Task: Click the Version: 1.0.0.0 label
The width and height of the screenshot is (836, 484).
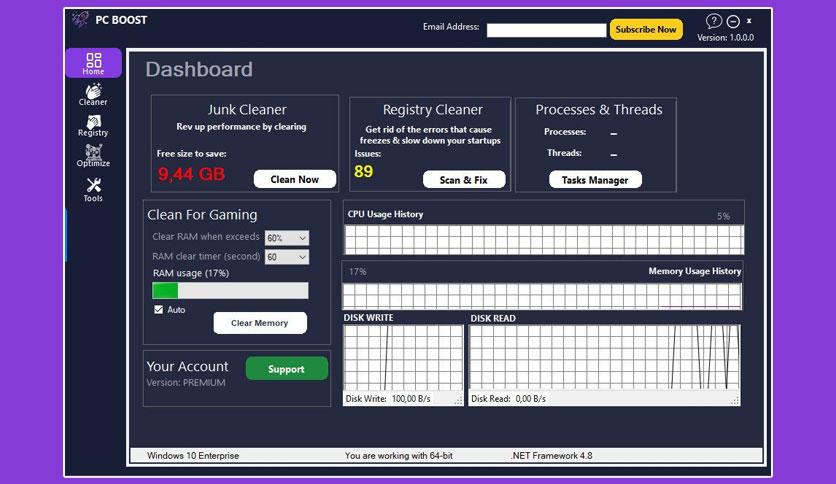Action: click(x=726, y=38)
